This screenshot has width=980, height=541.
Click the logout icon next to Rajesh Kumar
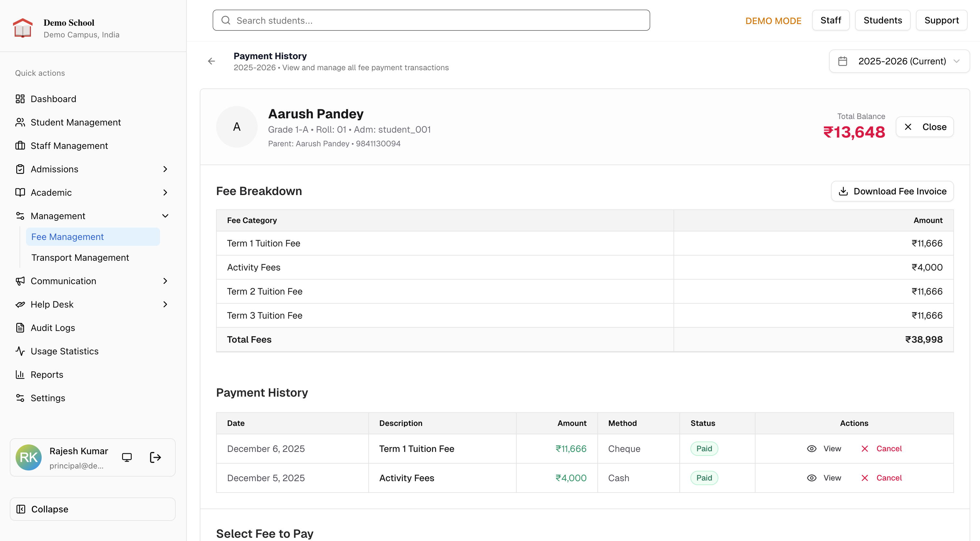click(155, 457)
